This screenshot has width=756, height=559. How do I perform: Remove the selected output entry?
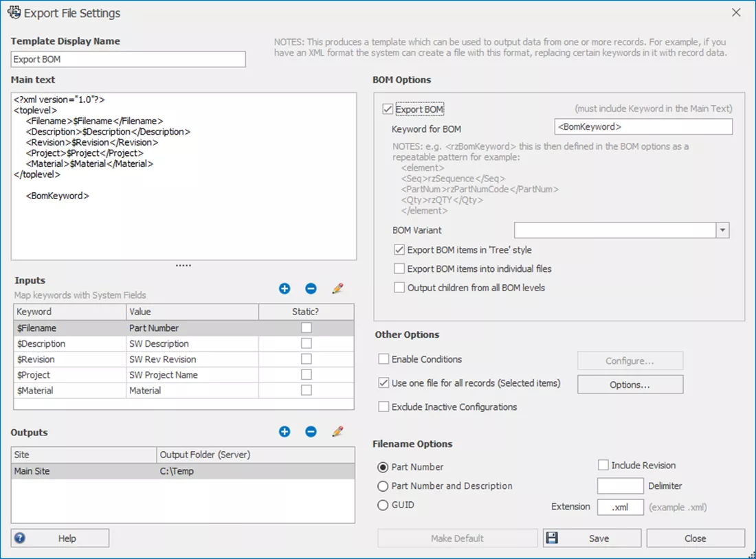tap(311, 432)
